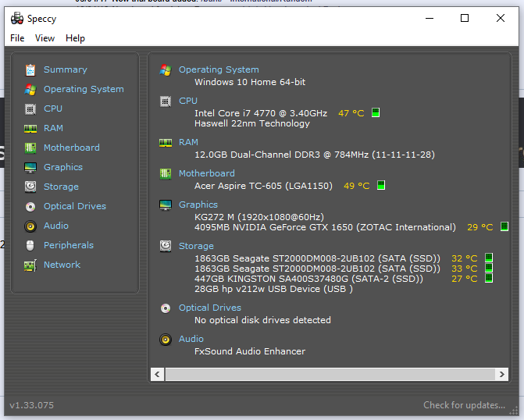The height and width of the screenshot is (420, 524).
Task: Select Optical Drives in the sidebar
Action: [75, 206]
